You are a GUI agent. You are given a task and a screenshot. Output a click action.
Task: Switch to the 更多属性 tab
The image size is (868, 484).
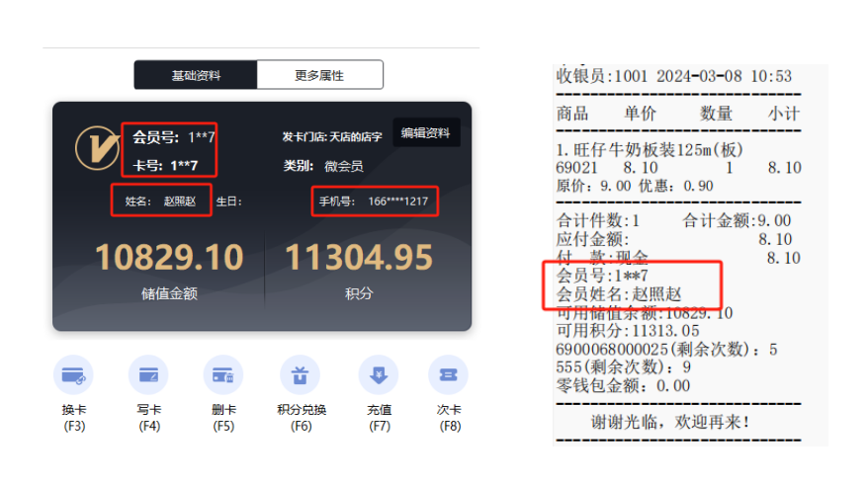tap(319, 75)
